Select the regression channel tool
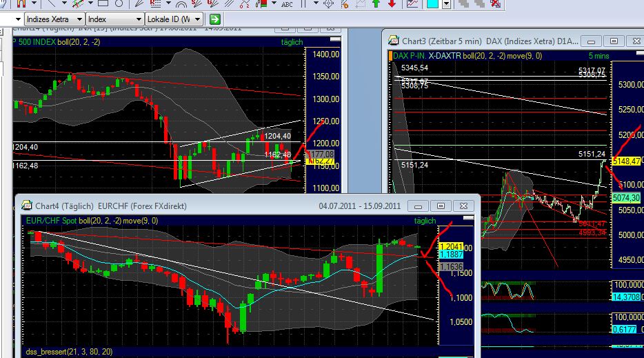 click(x=78, y=3)
